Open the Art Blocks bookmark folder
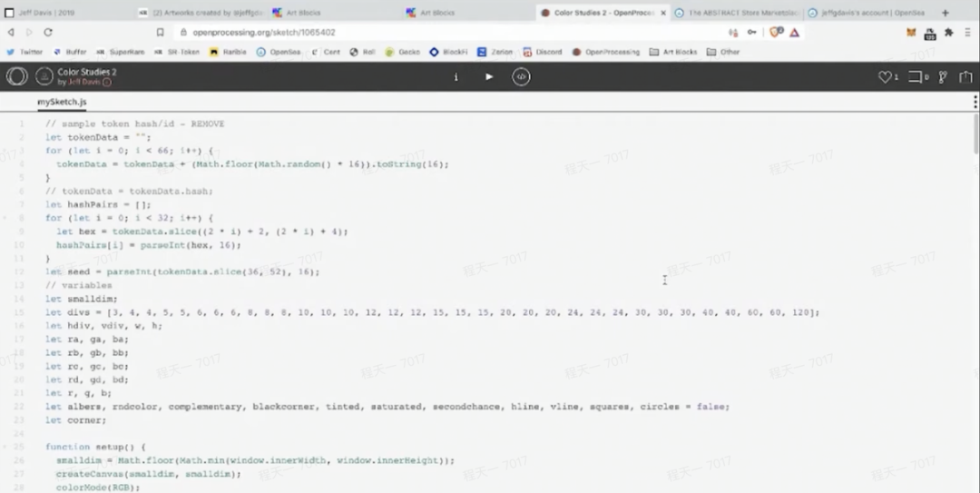The image size is (980, 493). [x=673, y=52]
